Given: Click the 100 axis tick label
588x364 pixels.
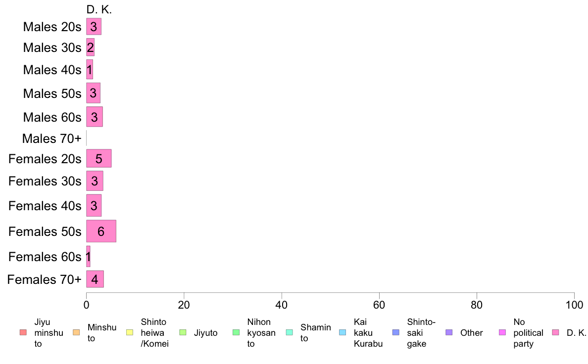Looking at the screenshot, I should [574, 305].
